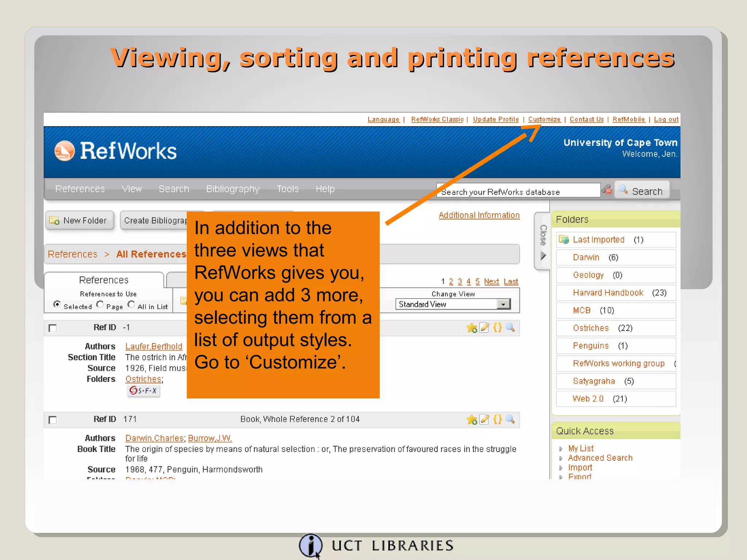The height and width of the screenshot is (560, 747).
Task: Click the Log out link
Action: [x=666, y=119]
